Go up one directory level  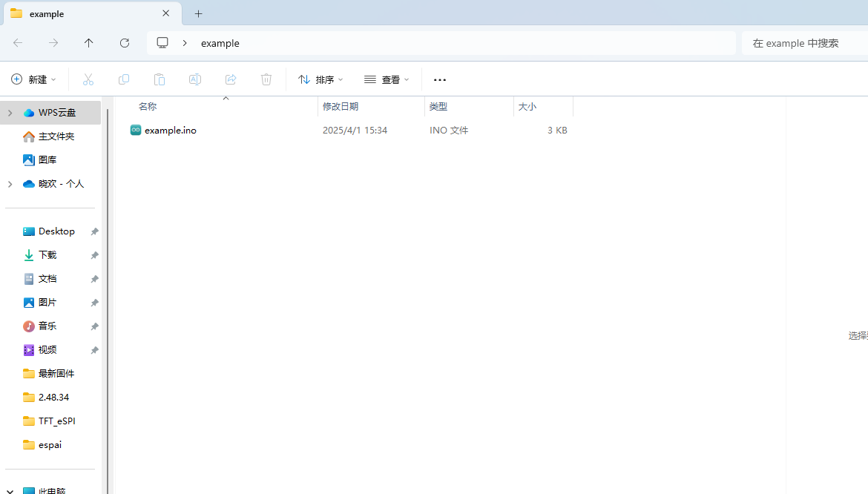[x=89, y=43]
